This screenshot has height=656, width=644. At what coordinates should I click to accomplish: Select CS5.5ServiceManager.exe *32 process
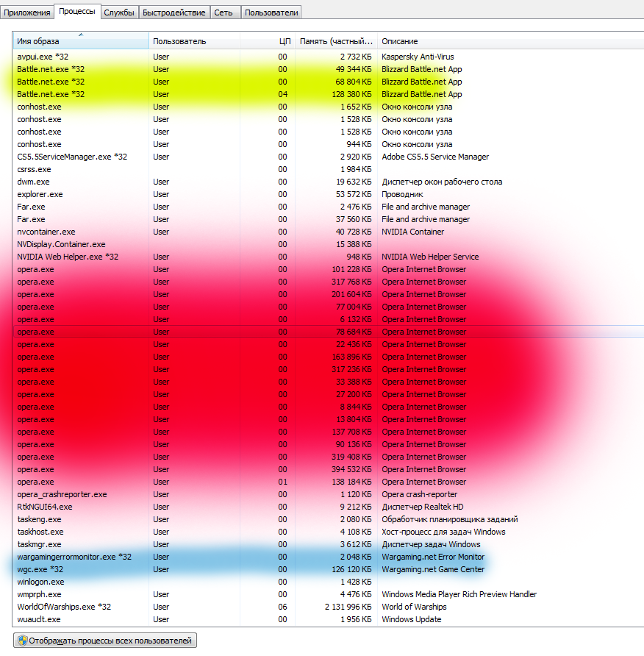pos(329,157)
